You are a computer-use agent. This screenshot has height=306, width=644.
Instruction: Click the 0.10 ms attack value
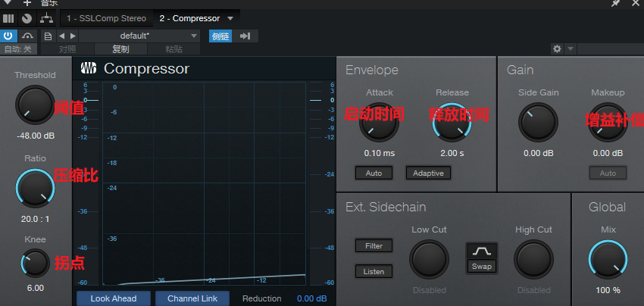380,153
